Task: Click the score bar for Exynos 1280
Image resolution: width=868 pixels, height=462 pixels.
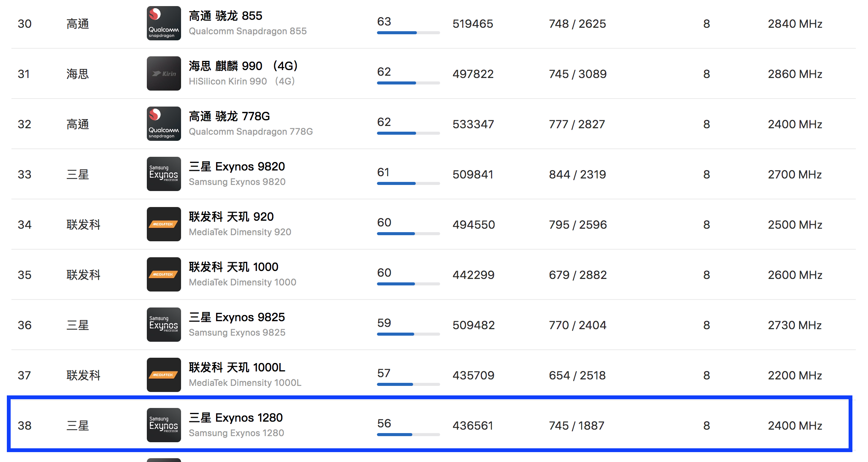Action: (408, 435)
